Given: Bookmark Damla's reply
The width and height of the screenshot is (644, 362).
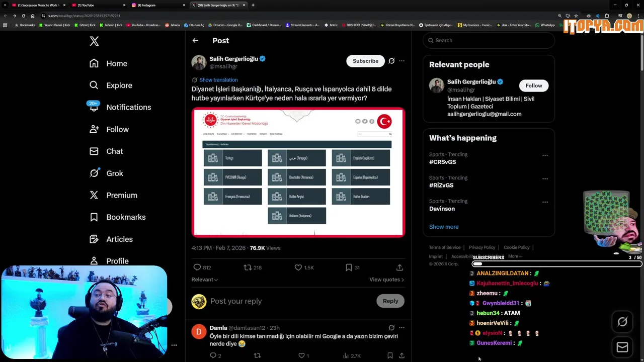Looking at the screenshot, I should (390, 355).
